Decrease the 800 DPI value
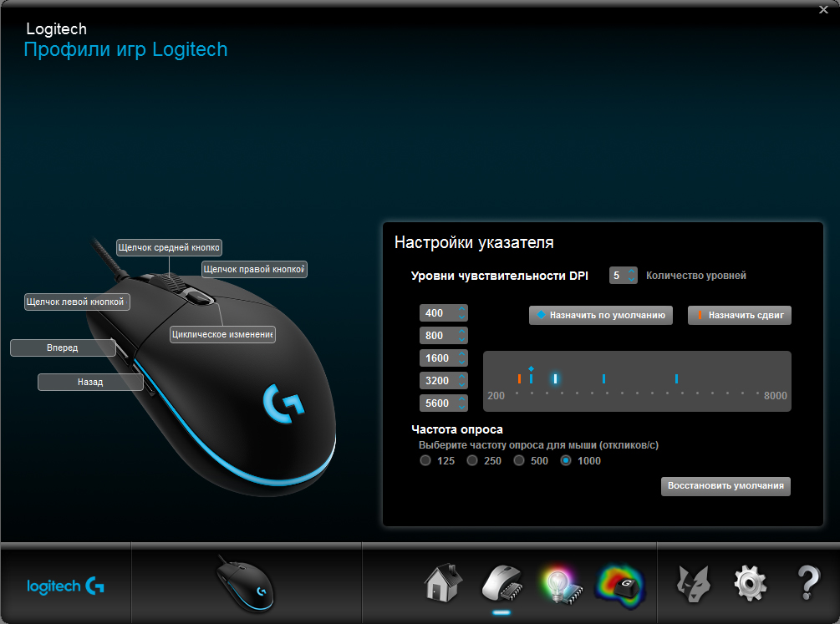The width and height of the screenshot is (840, 624). (461, 340)
